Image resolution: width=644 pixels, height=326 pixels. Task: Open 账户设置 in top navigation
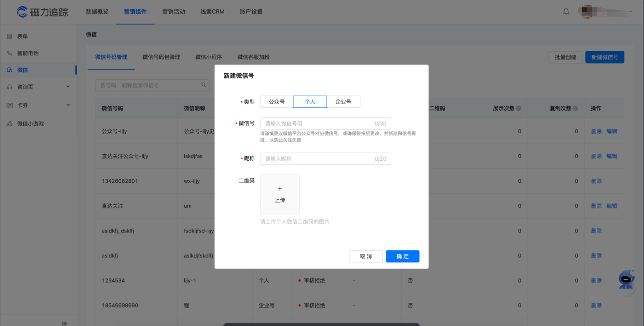[x=251, y=11]
